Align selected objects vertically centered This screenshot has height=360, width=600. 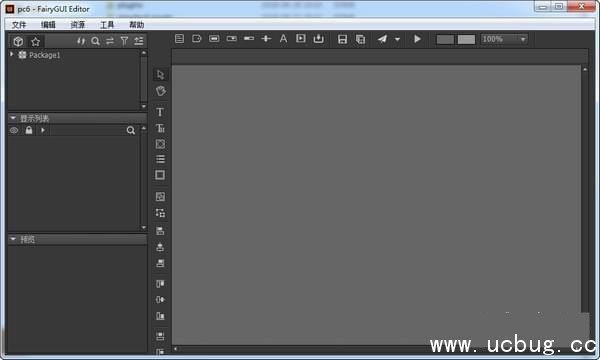[160, 300]
